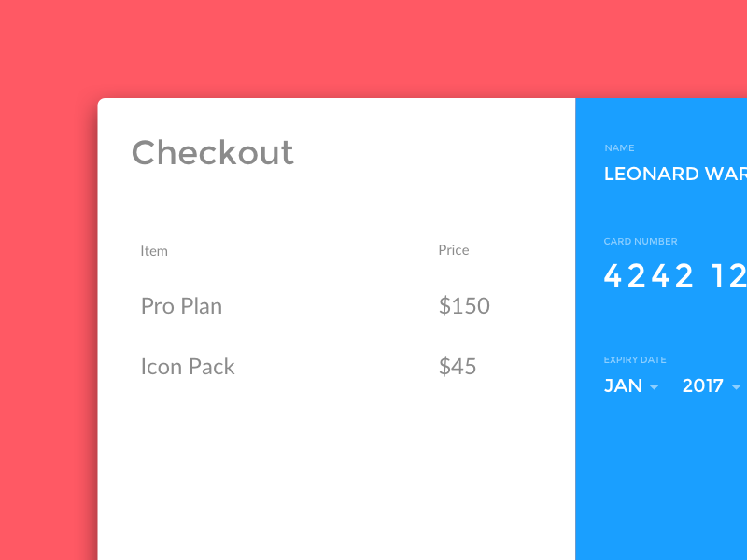Click the arrow next to 2017
This screenshot has width=747, height=560.
click(736, 387)
